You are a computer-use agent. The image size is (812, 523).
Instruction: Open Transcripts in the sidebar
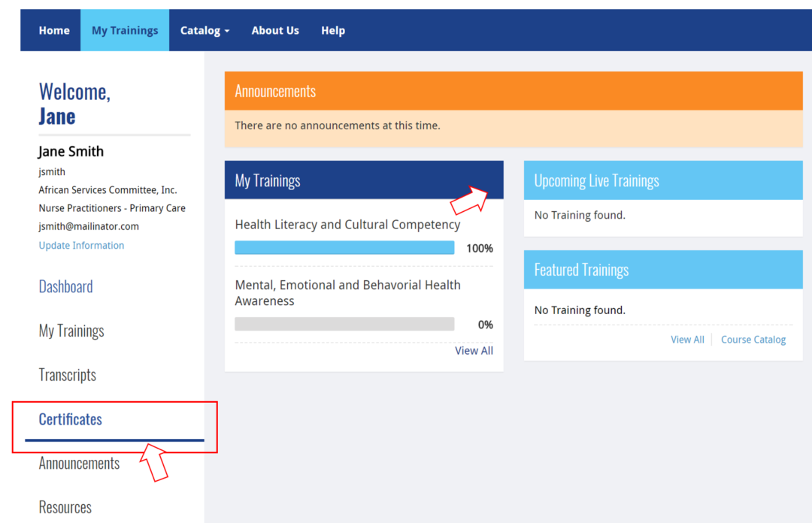point(68,375)
